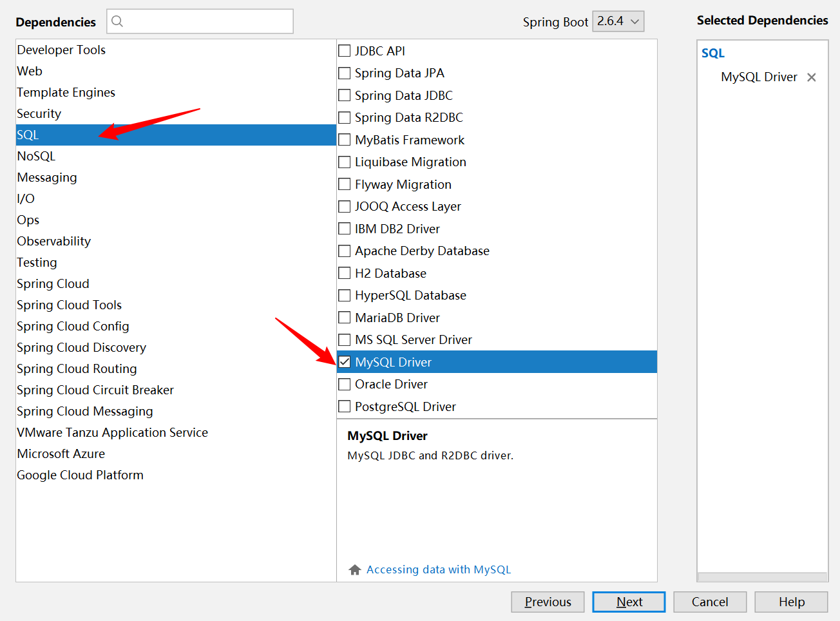
Task: Click the Next button
Action: coord(629,602)
